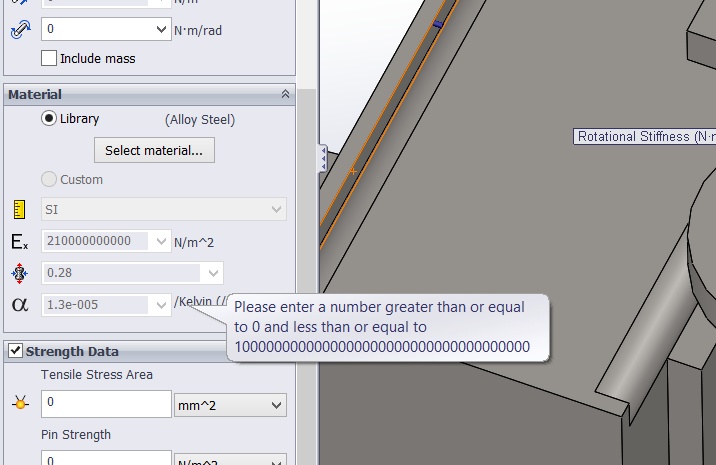The width and height of the screenshot is (716, 465).
Task: Click the panel splitter collapse handle
Action: (x=322, y=158)
